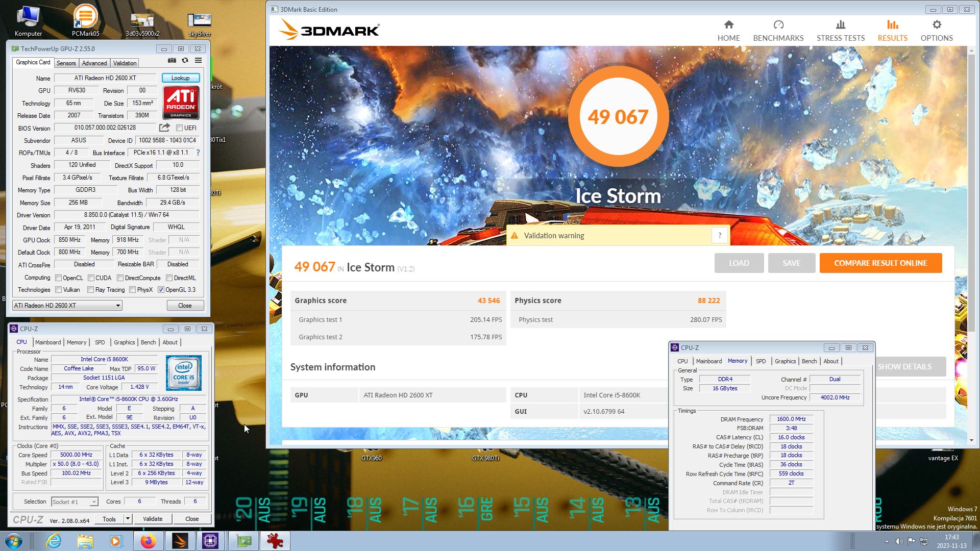Screen dimensions: 980x551
Task: Click the ATI Radeon logo in GPU-Z
Action: coord(181,103)
